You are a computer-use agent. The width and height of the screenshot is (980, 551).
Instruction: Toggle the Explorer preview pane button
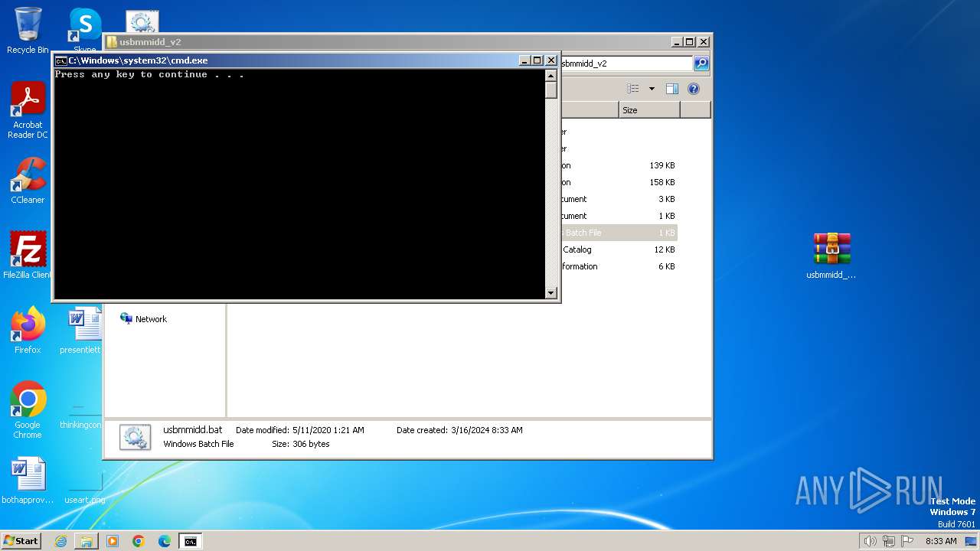pyautogui.click(x=672, y=89)
